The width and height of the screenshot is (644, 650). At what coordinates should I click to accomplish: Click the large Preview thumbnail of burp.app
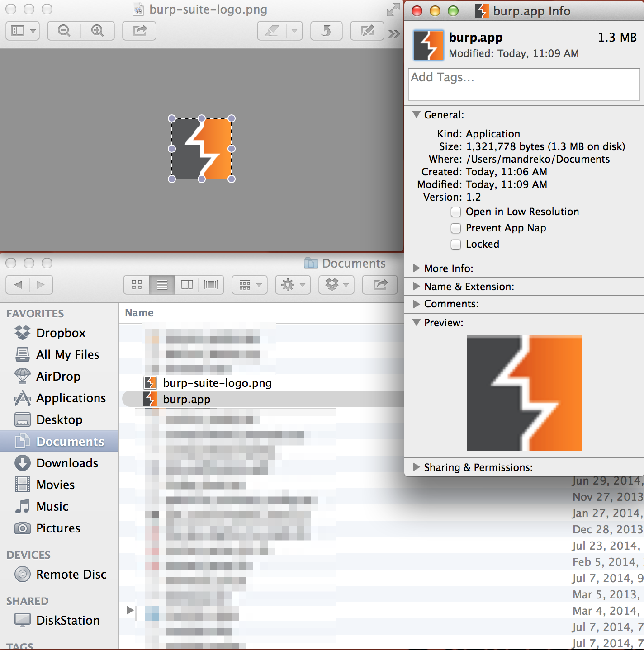coord(525,393)
